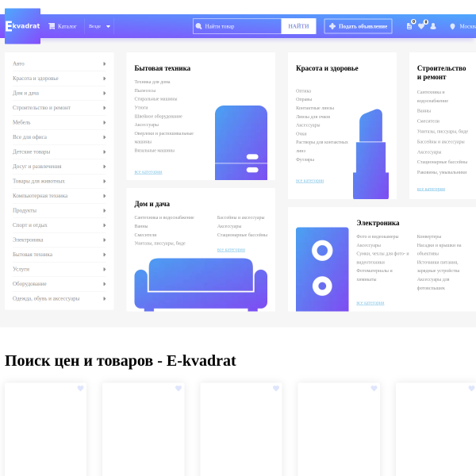
Task: Expand the Оборудование category arrow
Action: tap(105, 284)
